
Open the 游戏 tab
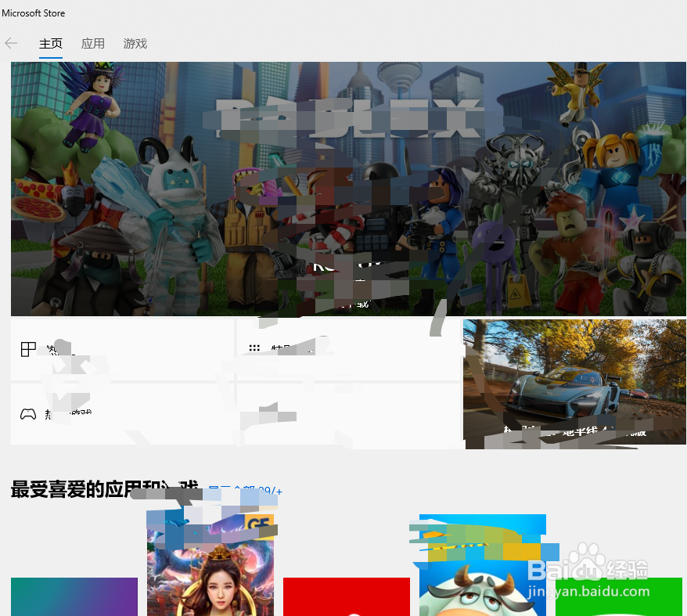[x=135, y=43]
